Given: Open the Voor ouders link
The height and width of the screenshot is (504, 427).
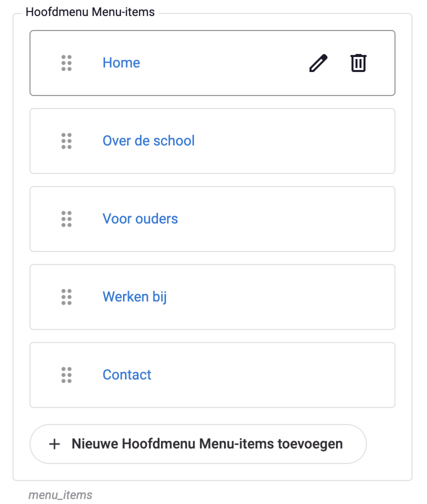Looking at the screenshot, I should [x=140, y=219].
